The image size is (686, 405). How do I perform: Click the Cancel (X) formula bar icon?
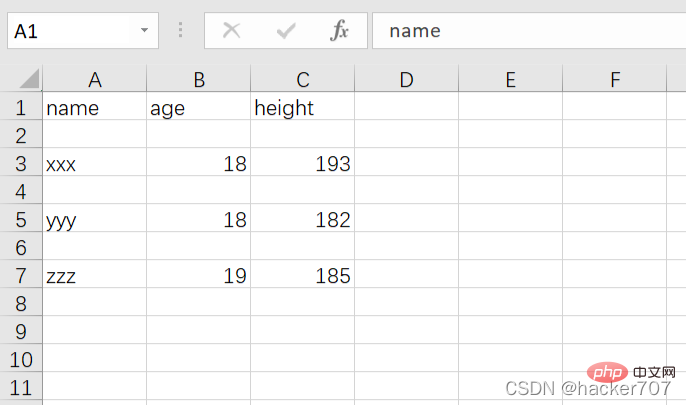232,31
